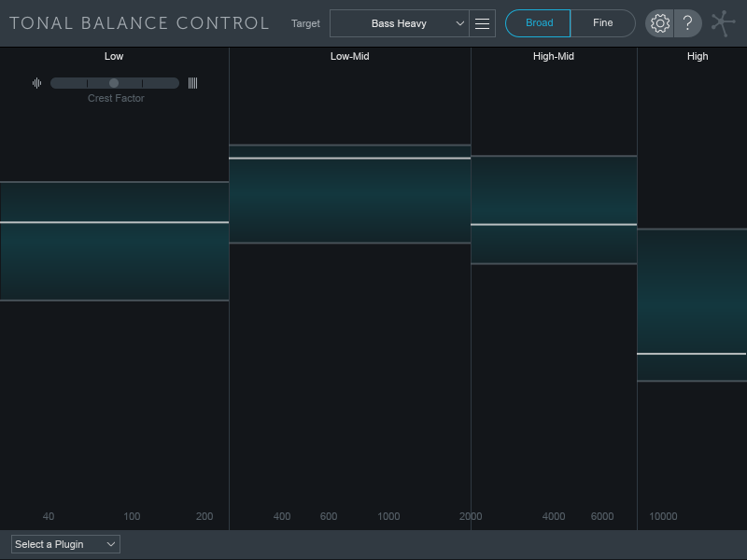Screen dimensions: 747x560
Task: Click the 200 Hz frequency label
Action: [204, 516]
